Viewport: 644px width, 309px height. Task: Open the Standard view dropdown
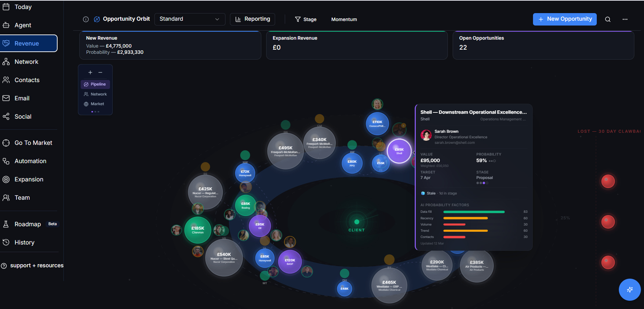click(x=190, y=19)
